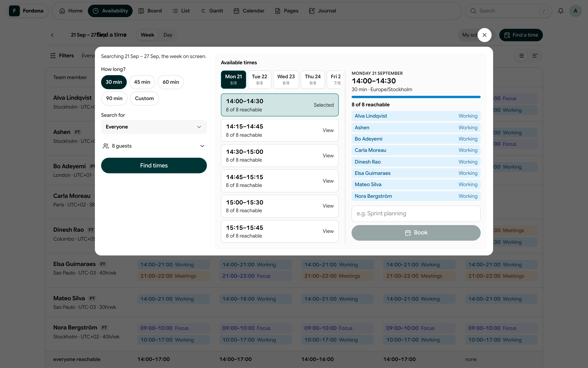Click the Sprint planning title field
This screenshot has width=588, height=368.
pos(416,214)
